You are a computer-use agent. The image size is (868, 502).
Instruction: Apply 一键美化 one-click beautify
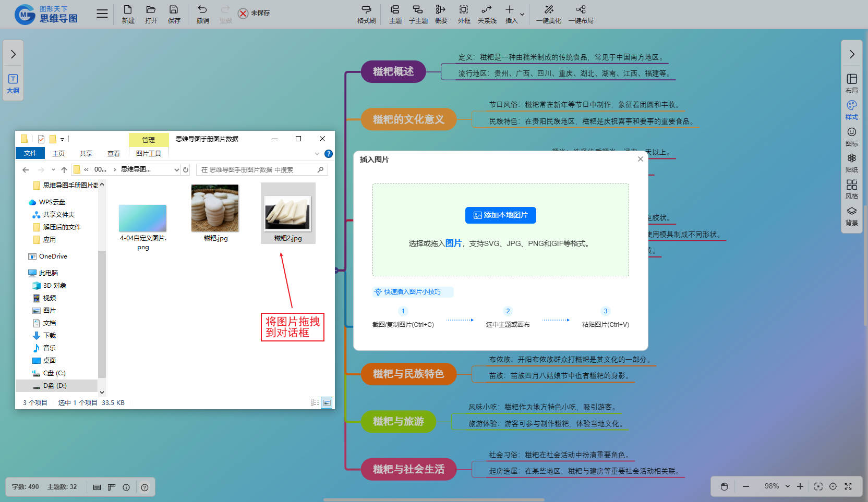coord(549,14)
